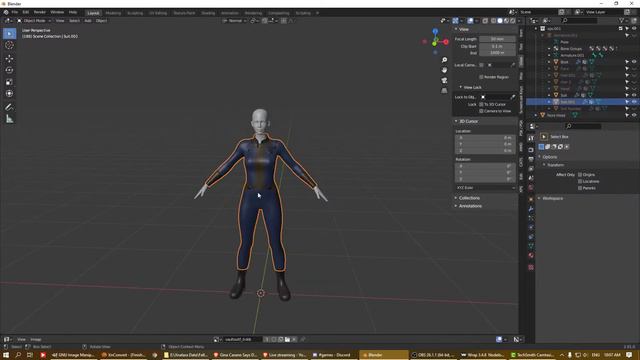Open the Object Mode dropdown
640x360 pixels.
(34, 20)
